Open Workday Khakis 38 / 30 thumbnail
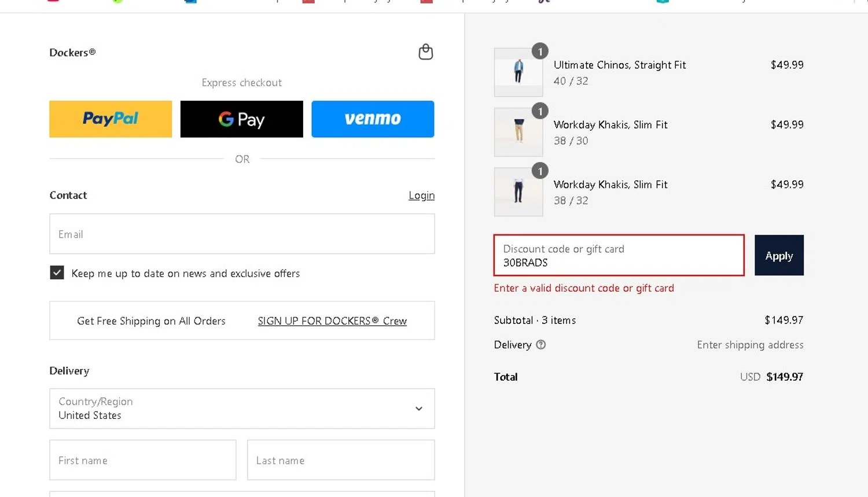Screen dimensions: 868x497 [518, 132]
